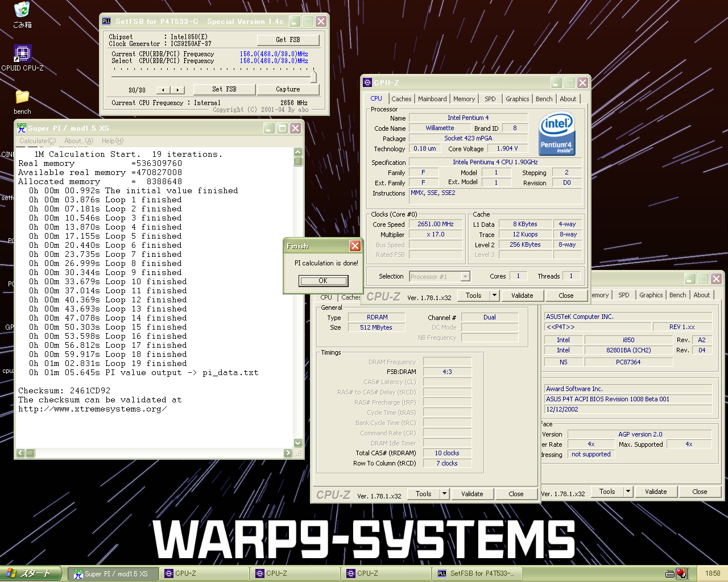Click the system clock showing 18:58
This screenshot has width=728, height=582.
pos(713,573)
